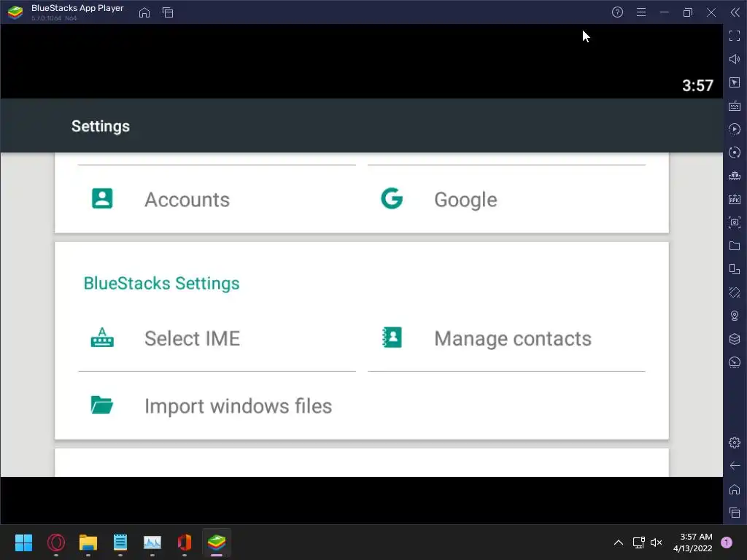Click the Google G logo icon
The image size is (747, 560).
coord(392,198)
